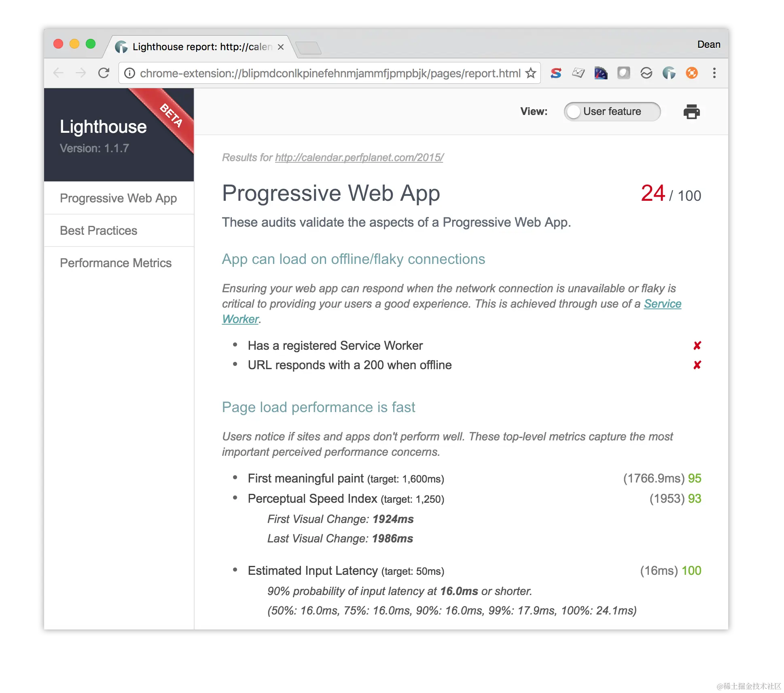Bookmark page with the star icon
The height and width of the screenshot is (693, 784).
(530, 73)
